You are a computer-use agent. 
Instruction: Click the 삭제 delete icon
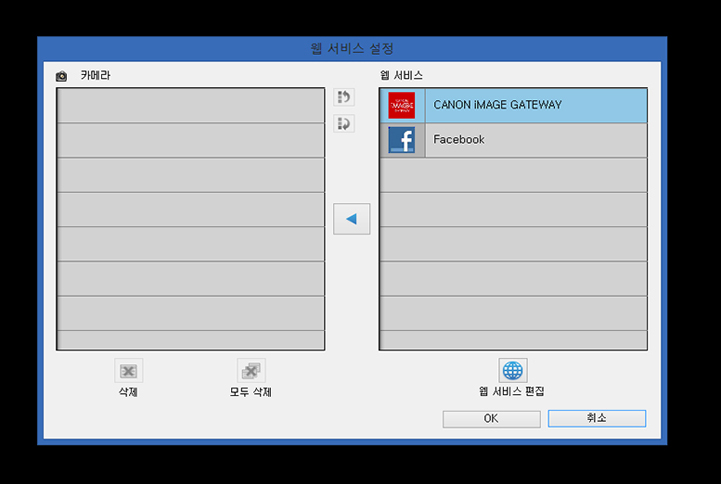[x=128, y=371]
